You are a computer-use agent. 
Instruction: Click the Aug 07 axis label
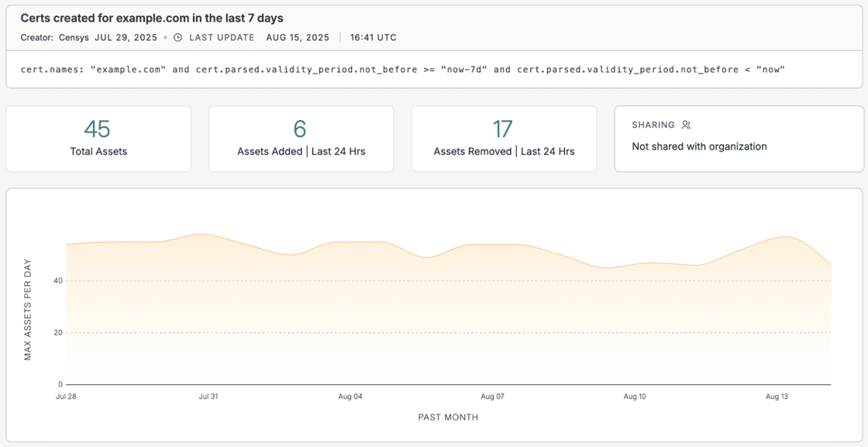(x=491, y=397)
